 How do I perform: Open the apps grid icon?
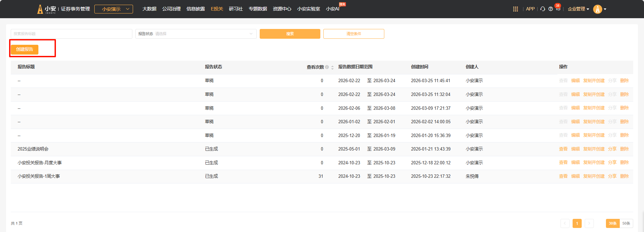click(515, 9)
